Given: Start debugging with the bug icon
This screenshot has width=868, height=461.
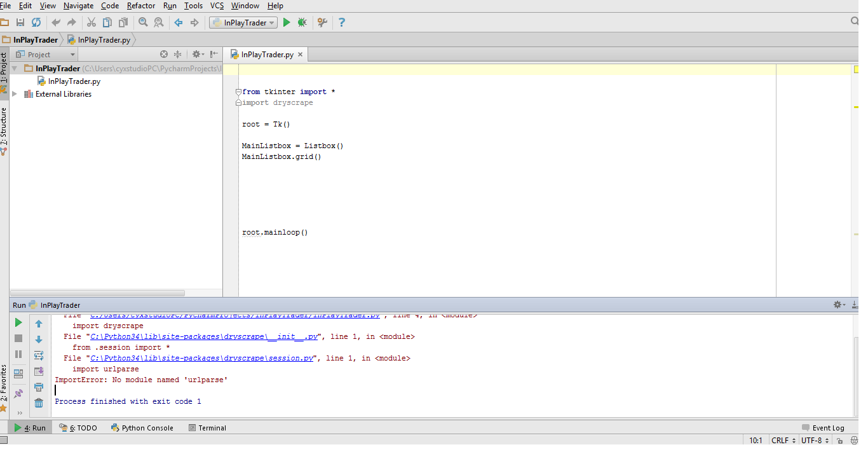Looking at the screenshot, I should (x=302, y=22).
